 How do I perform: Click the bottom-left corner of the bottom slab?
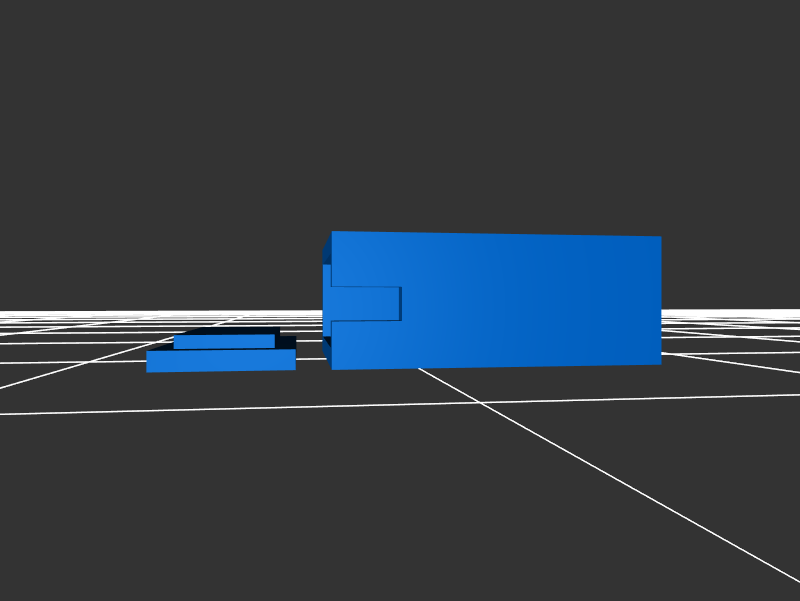(147, 372)
